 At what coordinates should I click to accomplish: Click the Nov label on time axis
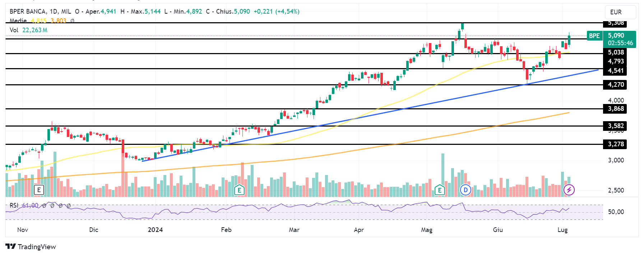[23, 230]
